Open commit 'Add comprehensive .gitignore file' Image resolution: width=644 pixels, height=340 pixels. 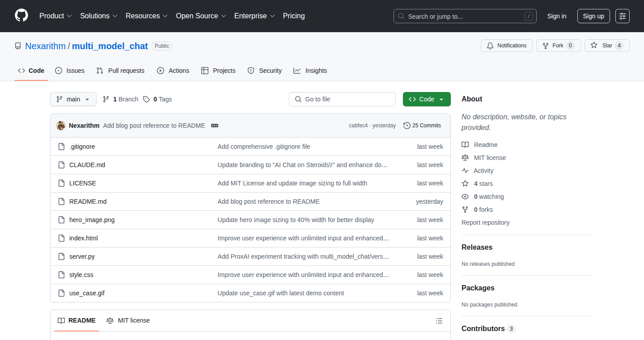264,147
